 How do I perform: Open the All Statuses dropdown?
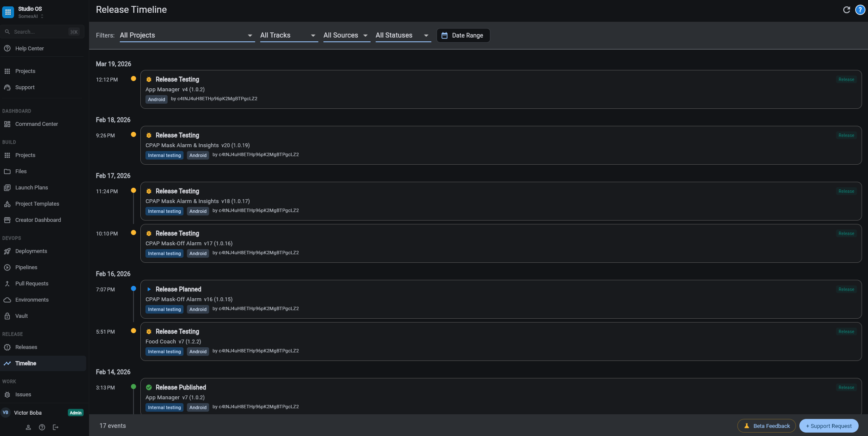point(403,35)
